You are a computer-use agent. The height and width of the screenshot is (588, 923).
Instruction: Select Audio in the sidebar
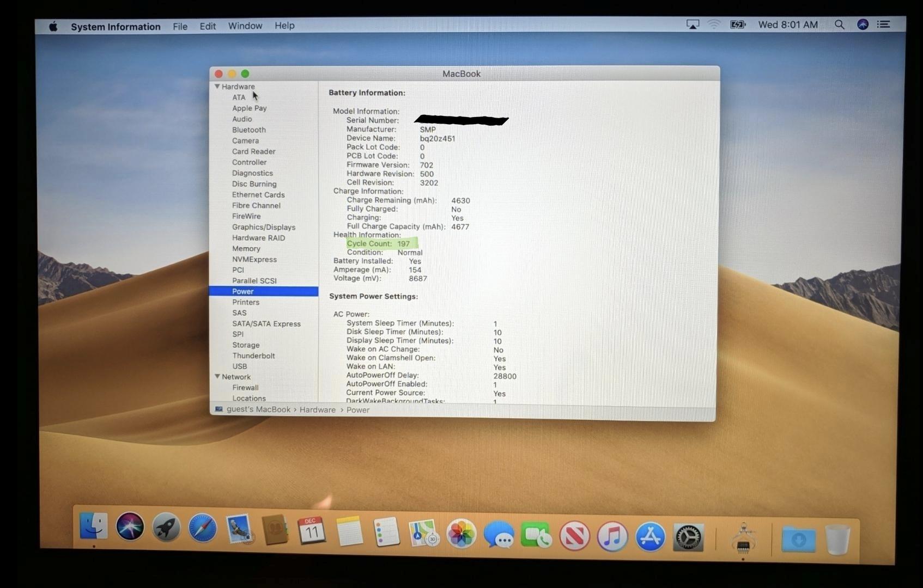click(x=242, y=119)
